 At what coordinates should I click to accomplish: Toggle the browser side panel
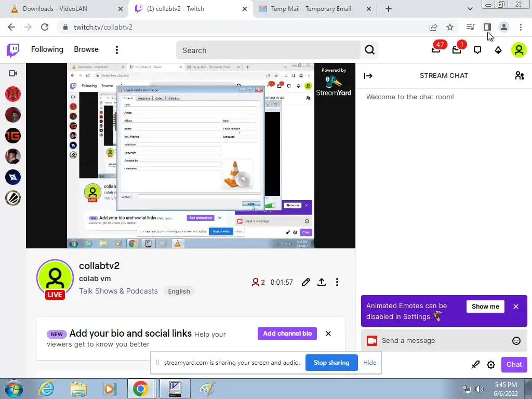tap(487, 27)
